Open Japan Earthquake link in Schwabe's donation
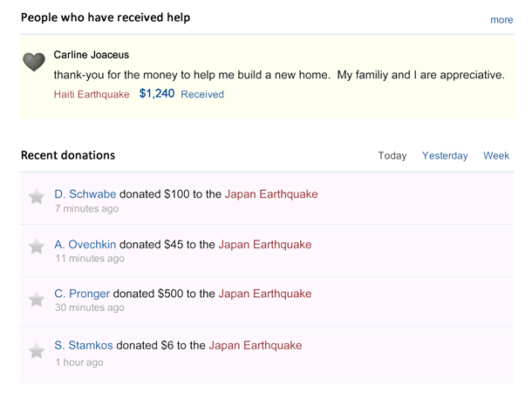The height and width of the screenshot is (399, 532). [x=271, y=194]
